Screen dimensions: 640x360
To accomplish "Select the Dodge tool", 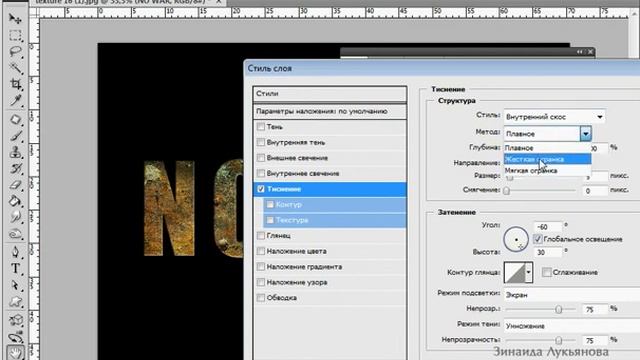I will click(15, 234).
